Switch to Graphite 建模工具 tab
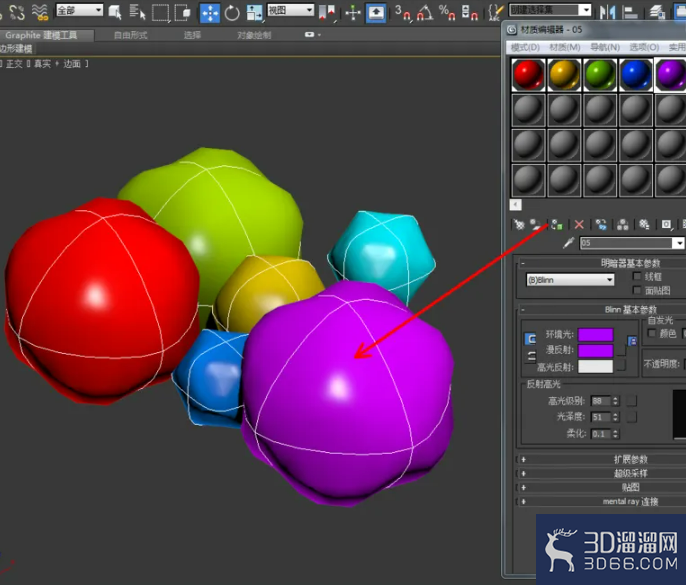Image resolution: width=686 pixels, height=585 pixels. pos(41,35)
